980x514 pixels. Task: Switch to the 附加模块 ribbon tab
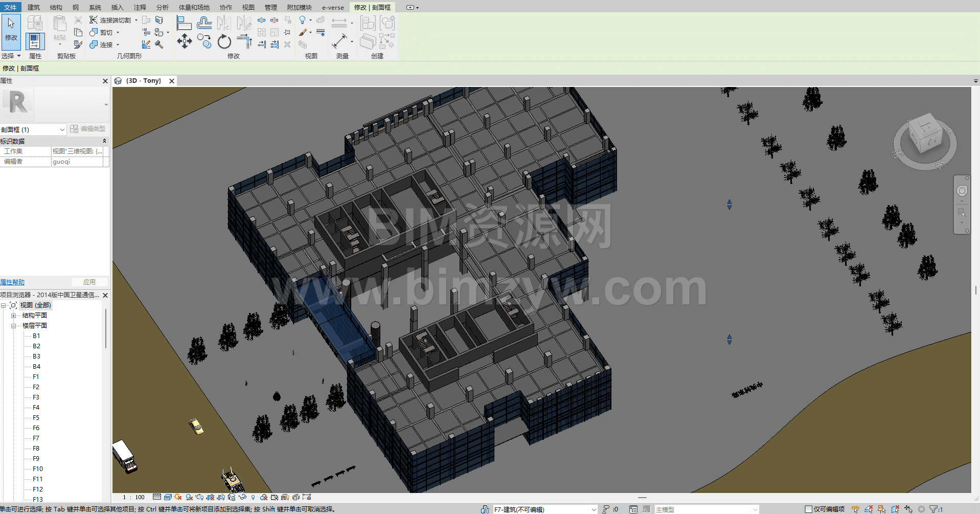(x=300, y=7)
